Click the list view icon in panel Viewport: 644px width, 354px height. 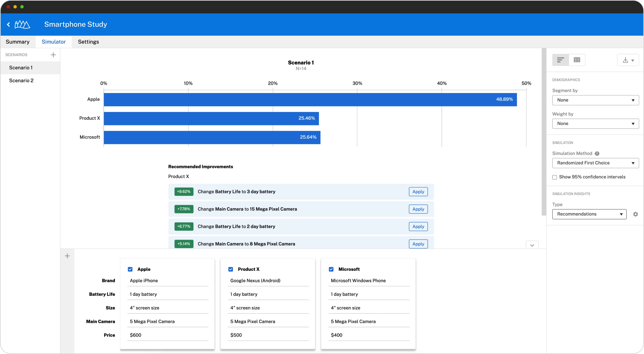[561, 60]
